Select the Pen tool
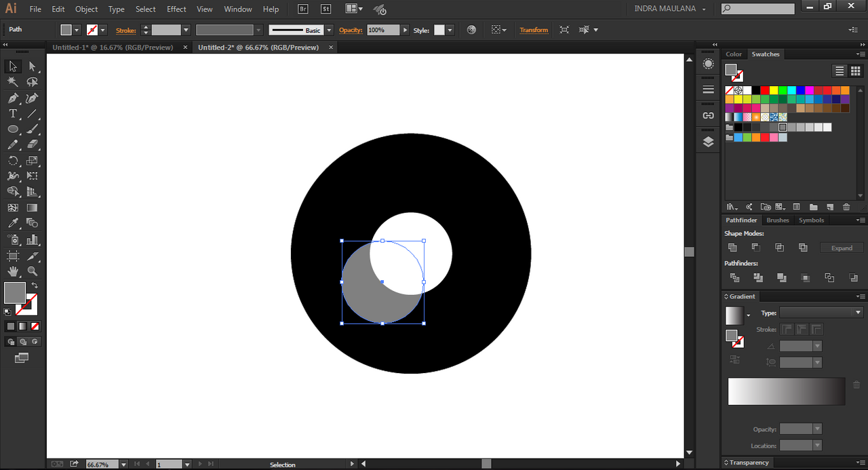Image resolution: width=868 pixels, height=470 pixels. point(12,98)
